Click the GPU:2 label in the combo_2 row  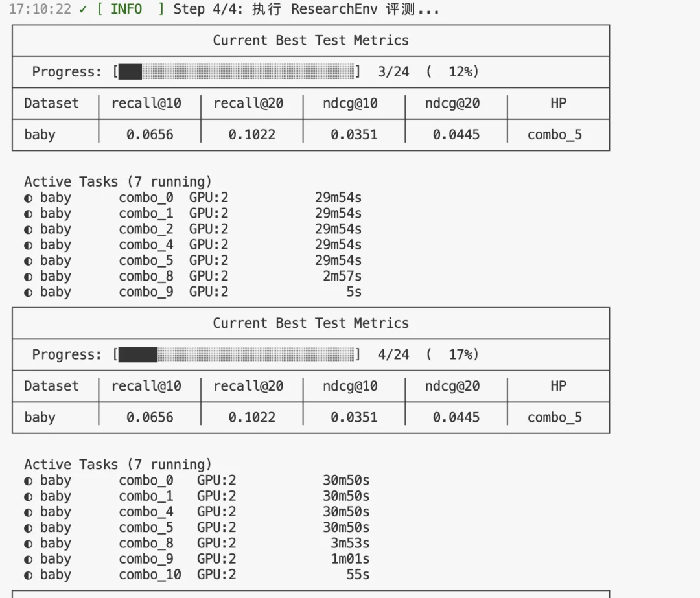(209, 229)
